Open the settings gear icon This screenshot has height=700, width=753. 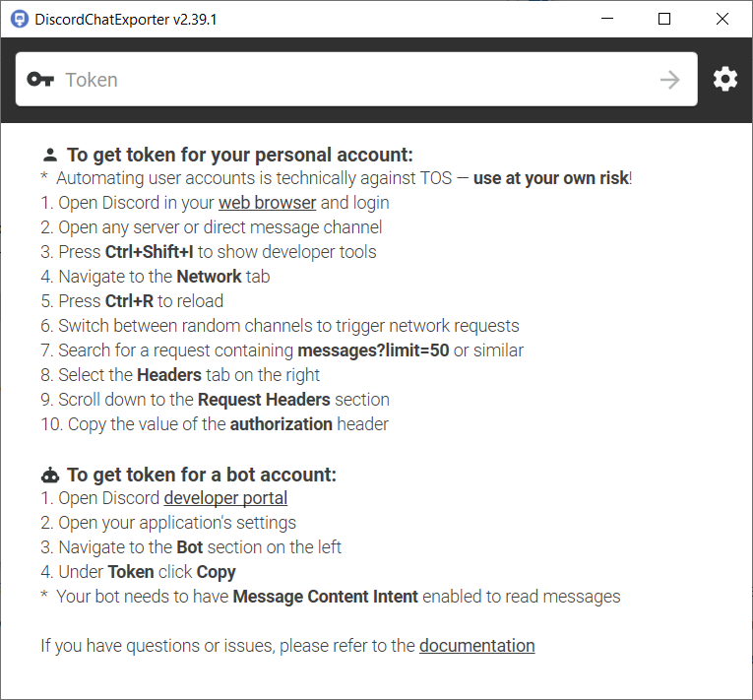click(725, 80)
